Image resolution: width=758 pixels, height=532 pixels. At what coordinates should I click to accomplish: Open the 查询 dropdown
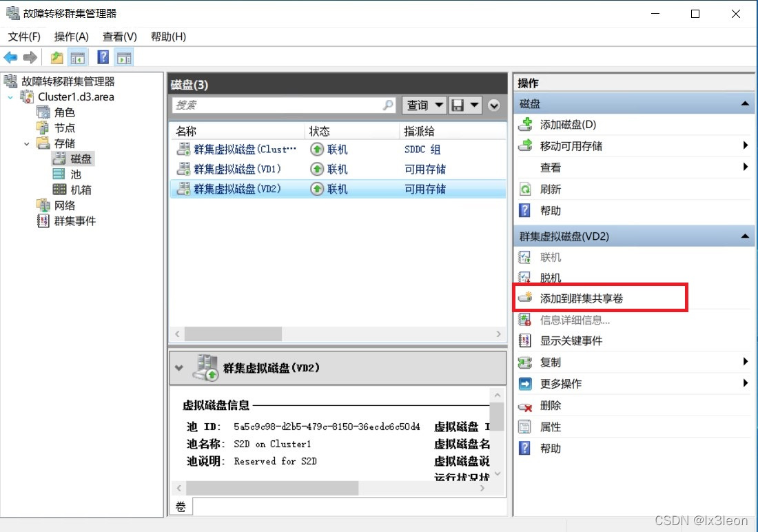(x=424, y=105)
